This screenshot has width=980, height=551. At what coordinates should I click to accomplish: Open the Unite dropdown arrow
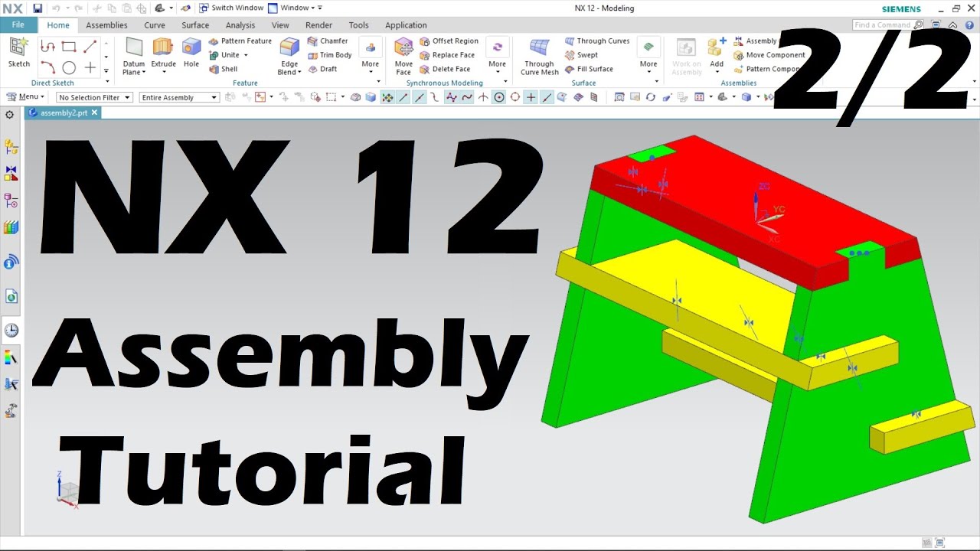(x=246, y=55)
